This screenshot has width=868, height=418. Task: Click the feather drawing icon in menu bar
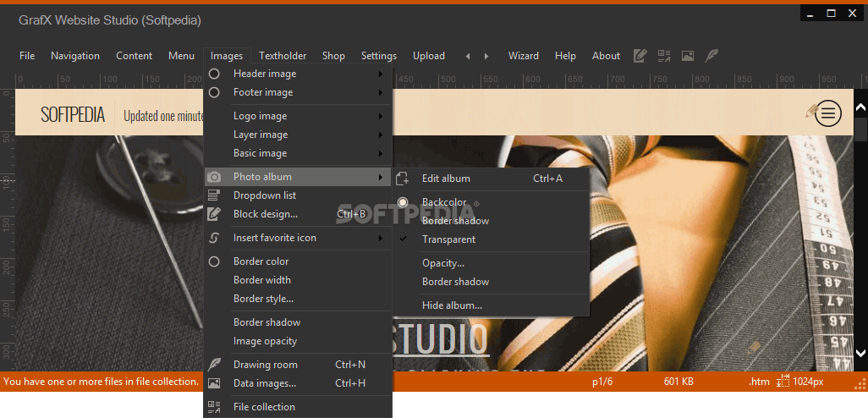(x=711, y=55)
